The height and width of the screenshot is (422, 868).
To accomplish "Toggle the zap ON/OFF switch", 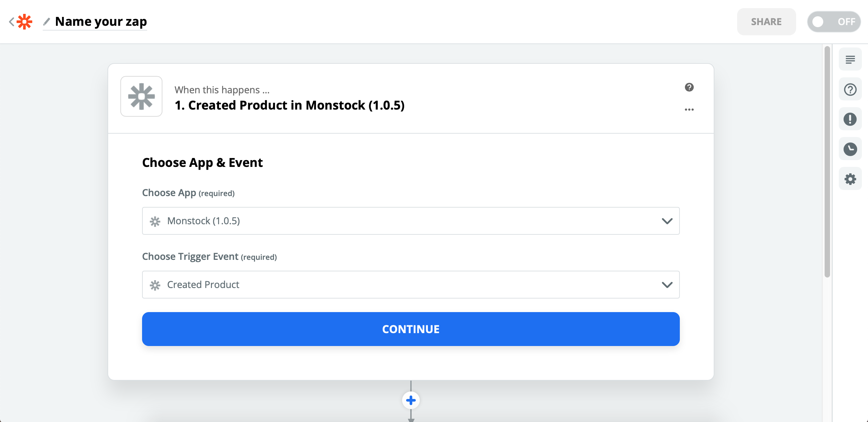I will (834, 22).
